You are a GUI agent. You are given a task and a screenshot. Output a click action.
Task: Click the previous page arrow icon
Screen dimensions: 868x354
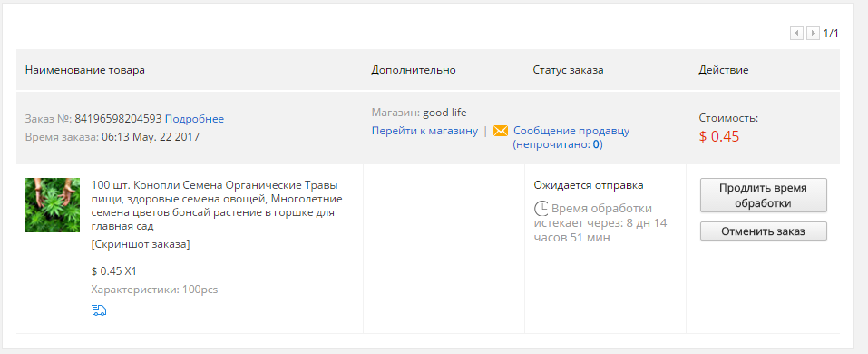(796, 34)
